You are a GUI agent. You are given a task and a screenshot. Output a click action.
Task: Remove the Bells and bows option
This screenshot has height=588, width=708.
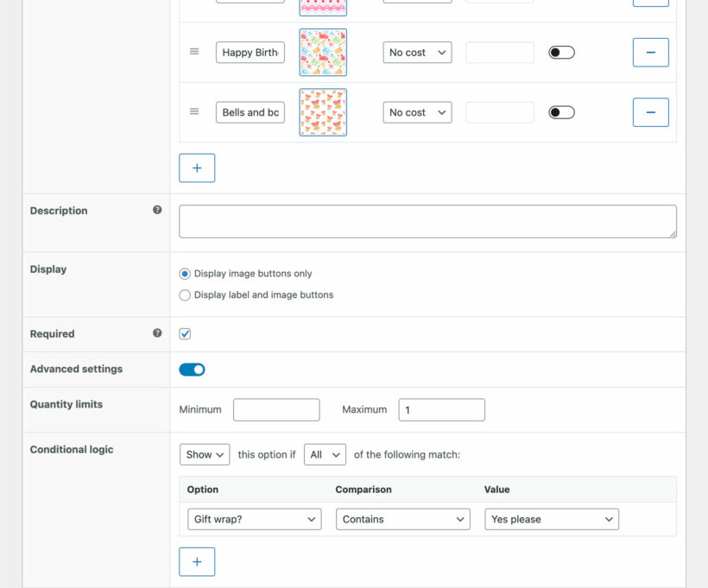point(650,112)
